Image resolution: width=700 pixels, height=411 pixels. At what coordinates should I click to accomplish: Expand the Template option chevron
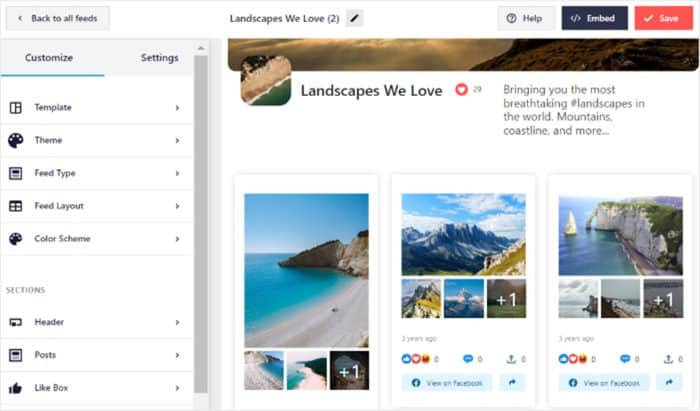(x=177, y=108)
